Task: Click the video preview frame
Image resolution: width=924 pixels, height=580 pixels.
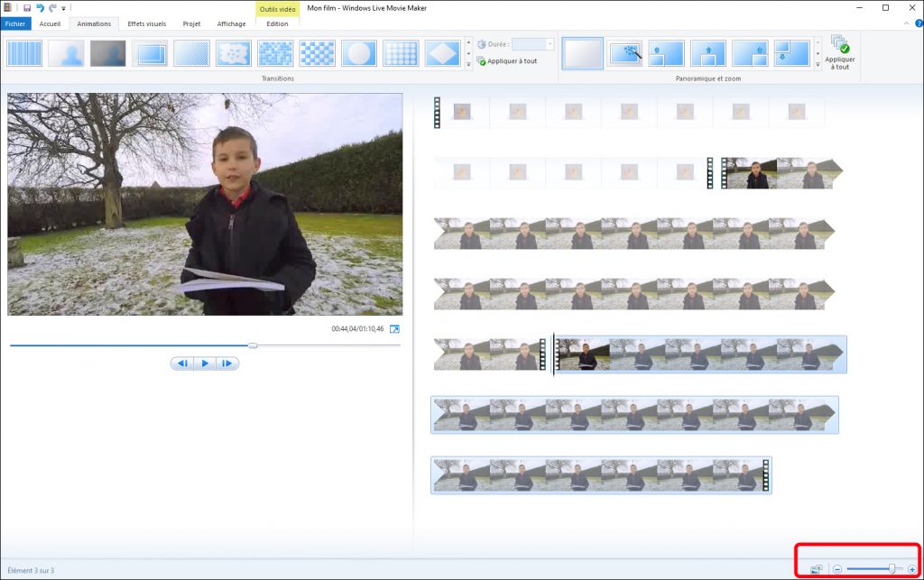Action: [x=205, y=204]
